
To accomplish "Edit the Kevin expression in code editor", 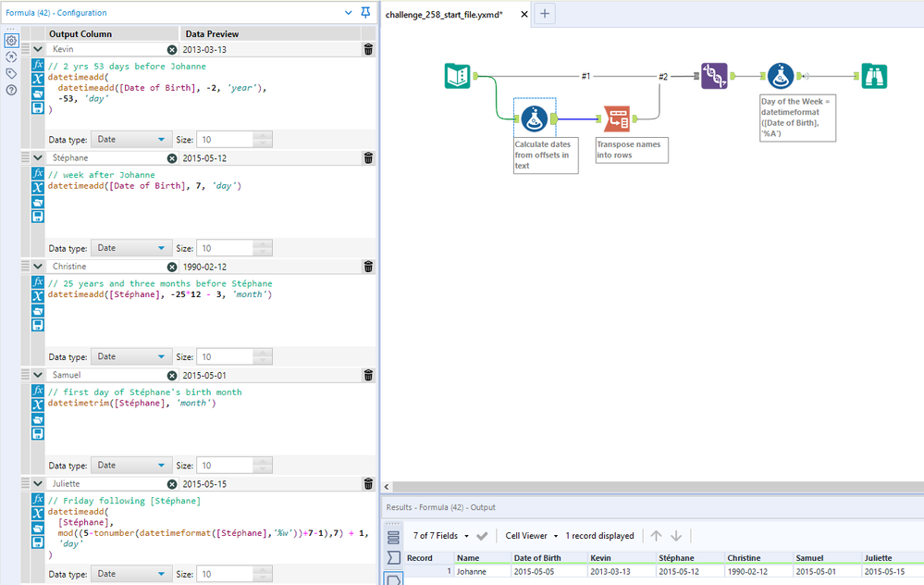I will pos(210,93).
